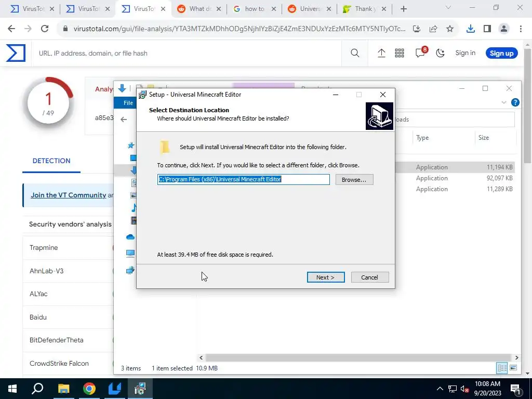Expand the File Explorer ribbon chevron

tap(504, 102)
